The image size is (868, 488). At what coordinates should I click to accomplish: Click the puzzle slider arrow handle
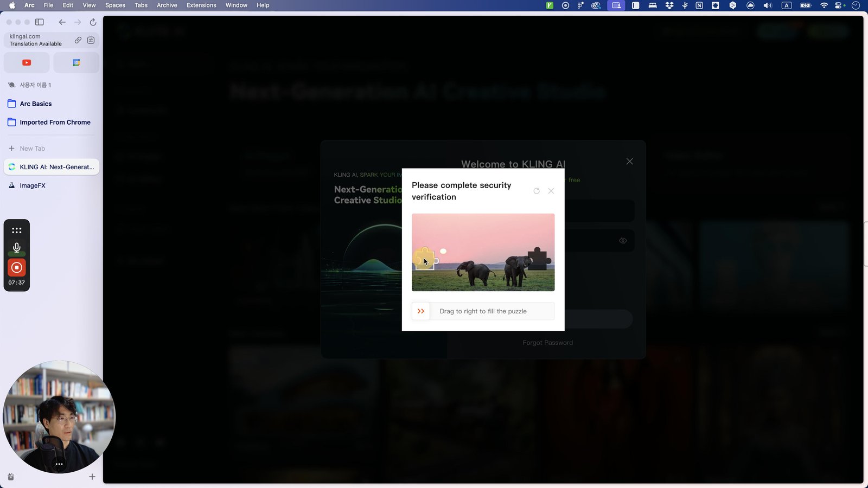[421, 311]
